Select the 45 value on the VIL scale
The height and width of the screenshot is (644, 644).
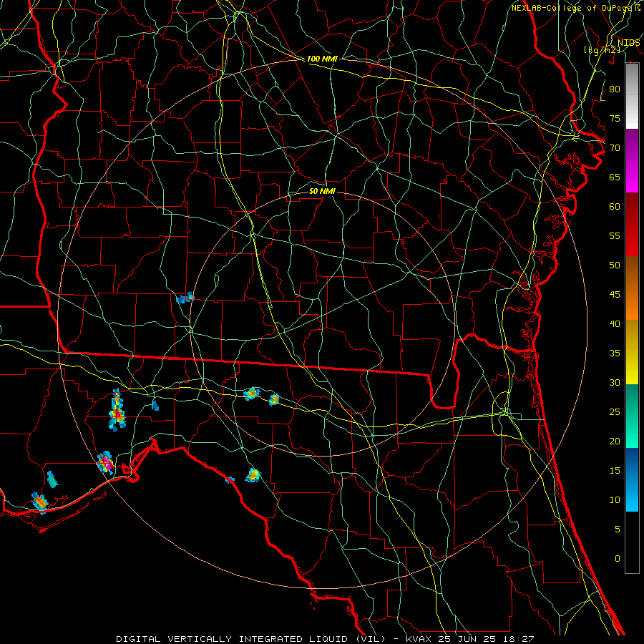tap(615, 295)
